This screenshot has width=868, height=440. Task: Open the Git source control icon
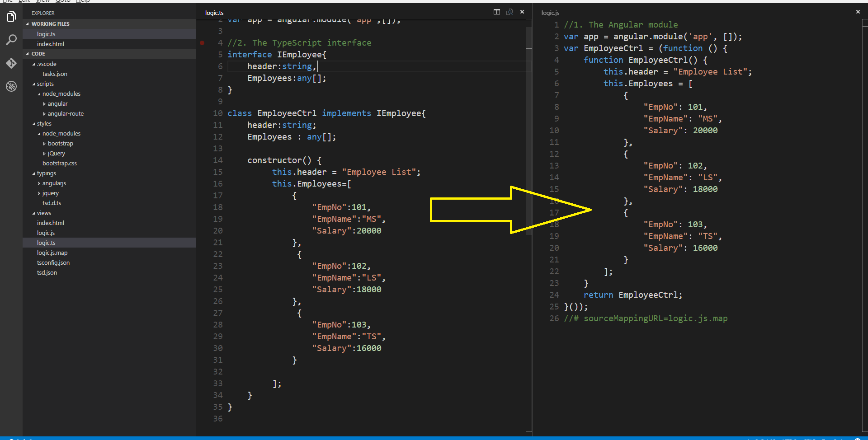[11, 63]
